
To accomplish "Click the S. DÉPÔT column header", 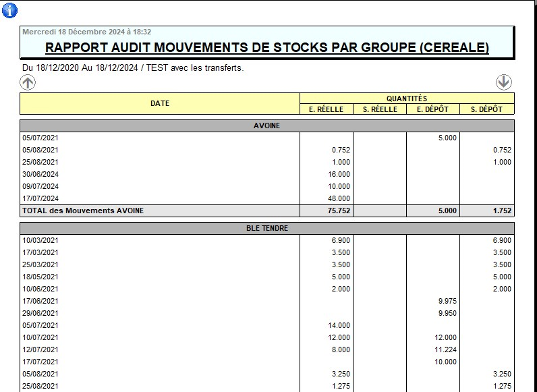I will (x=486, y=109).
